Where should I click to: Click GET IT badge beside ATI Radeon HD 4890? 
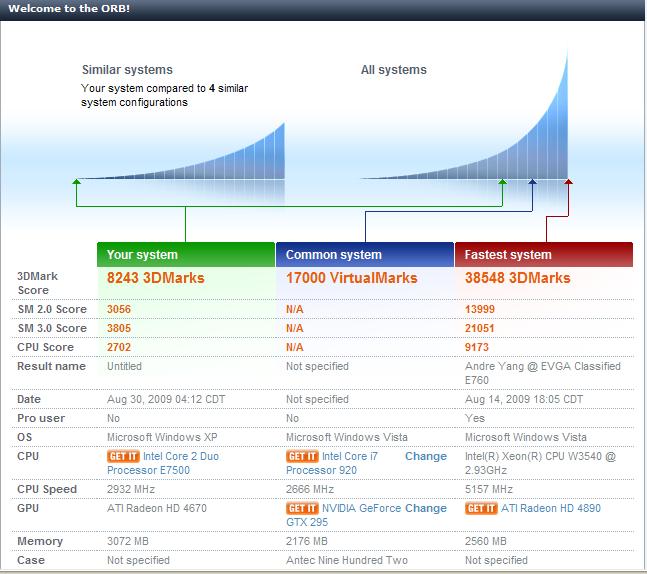(x=481, y=508)
